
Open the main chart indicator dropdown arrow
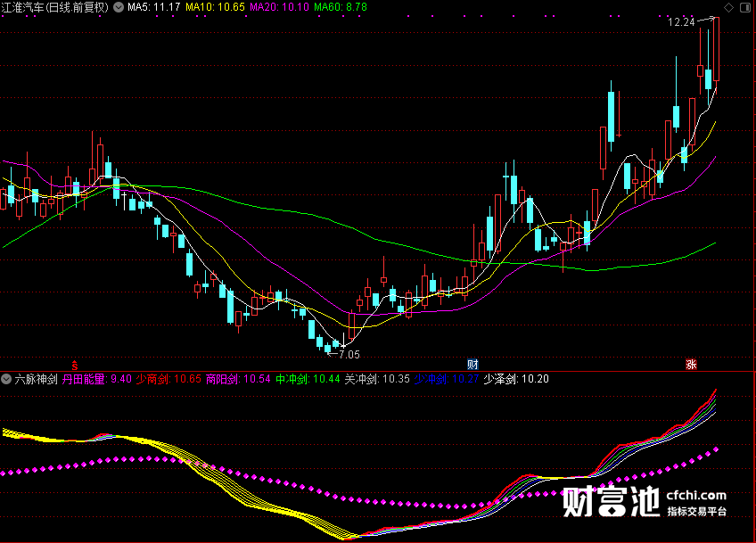pyautogui.click(x=118, y=7)
